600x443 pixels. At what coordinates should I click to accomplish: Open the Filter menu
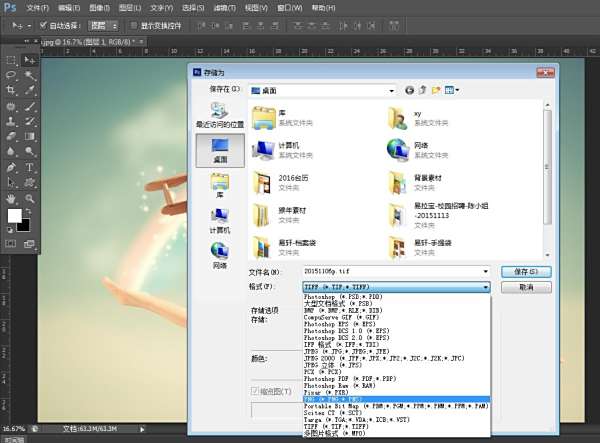(224, 8)
